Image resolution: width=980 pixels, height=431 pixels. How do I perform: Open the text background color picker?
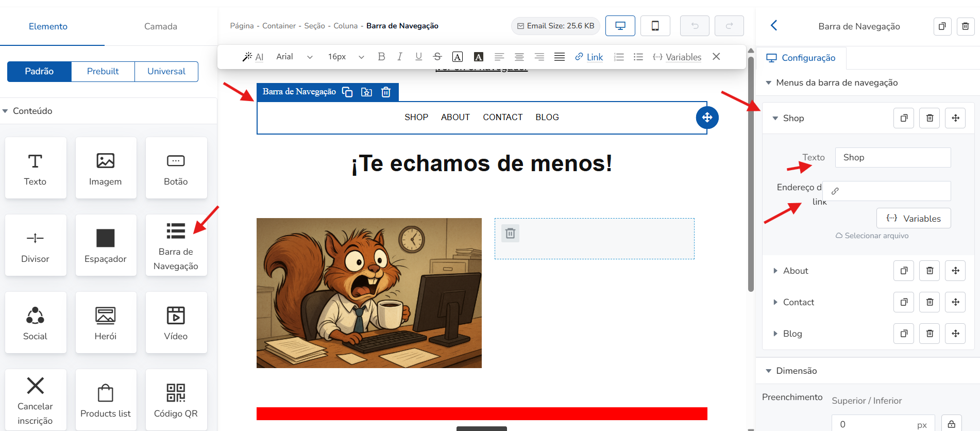[x=479, y=57]
